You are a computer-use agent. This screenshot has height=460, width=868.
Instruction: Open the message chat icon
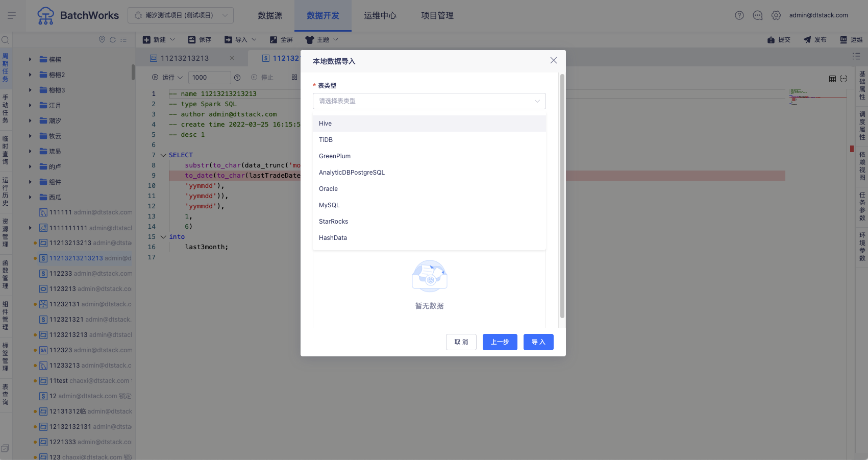click(x=758, y=15)
